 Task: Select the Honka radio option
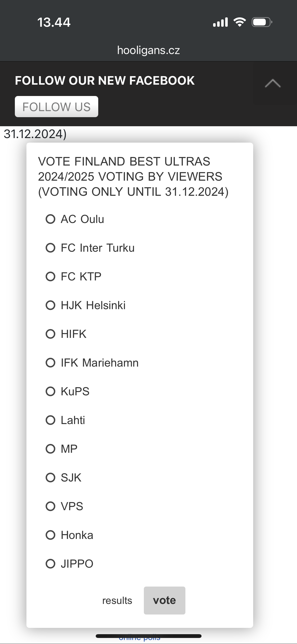click(x=50, y=535)
